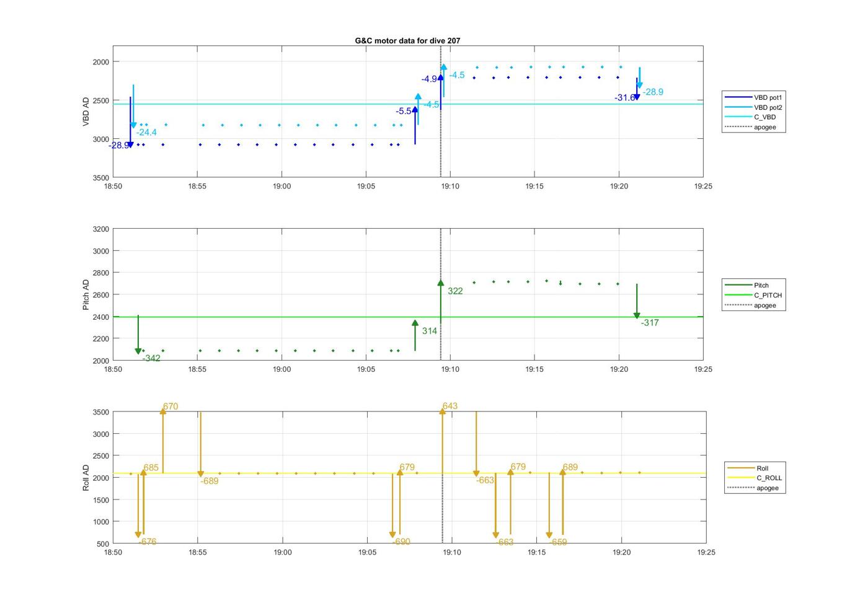Click the "-4.9" VBD label
Image resolution: width=868 pixels, height=611 pixels.
[429, 79]
